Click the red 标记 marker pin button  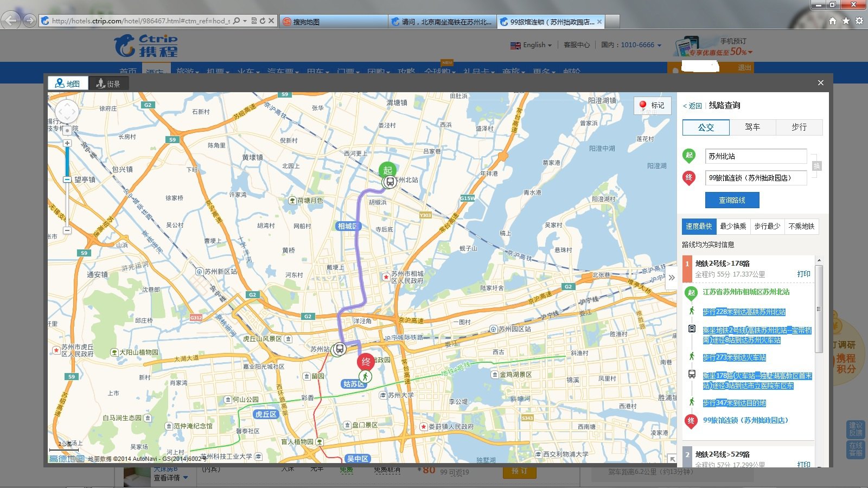click(652, 105)
